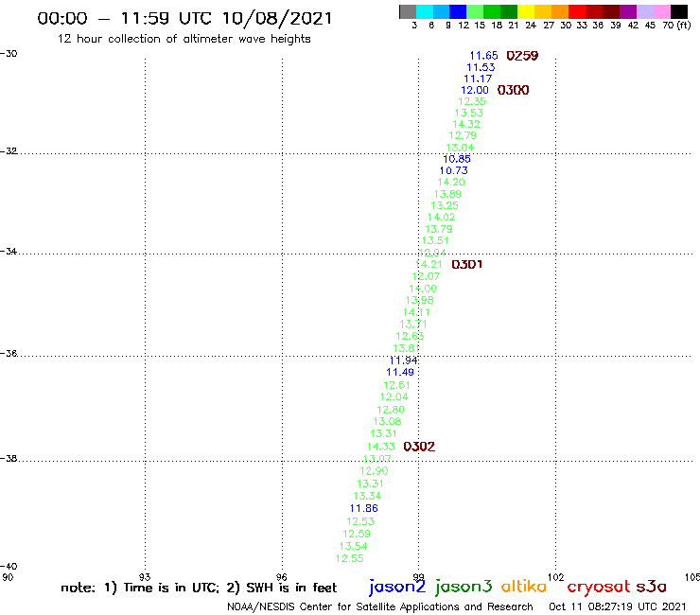Image resolution: width=700 pixels, height=615 pixels.
Task: Click the wave height value 14.21
Action: 429,264
